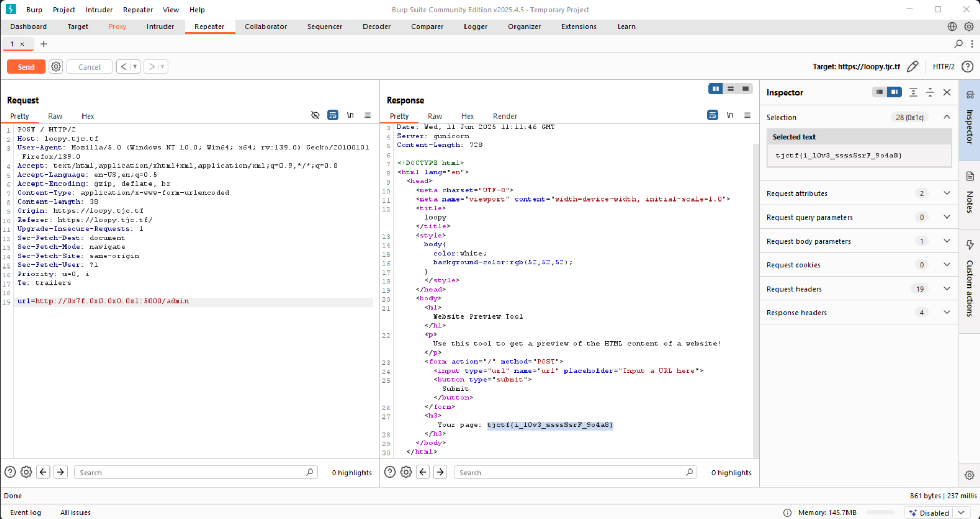The image size is (980, 519).
Task: Open response search settings gear
Action: click(406, 472)
